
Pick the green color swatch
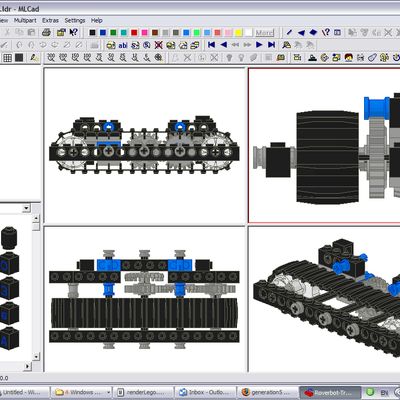[113, 33]
